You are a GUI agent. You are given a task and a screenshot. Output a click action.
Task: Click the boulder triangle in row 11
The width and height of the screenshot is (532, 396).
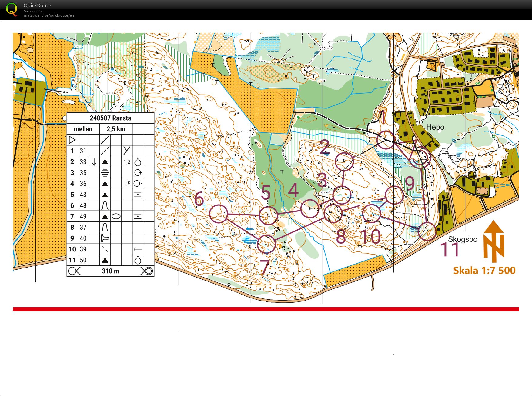click(x=105, y=260)
